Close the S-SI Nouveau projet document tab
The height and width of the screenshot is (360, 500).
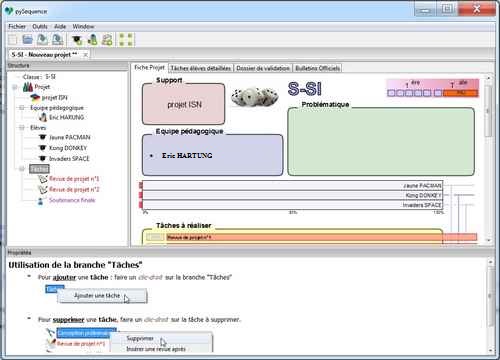[x=85, y=55]
